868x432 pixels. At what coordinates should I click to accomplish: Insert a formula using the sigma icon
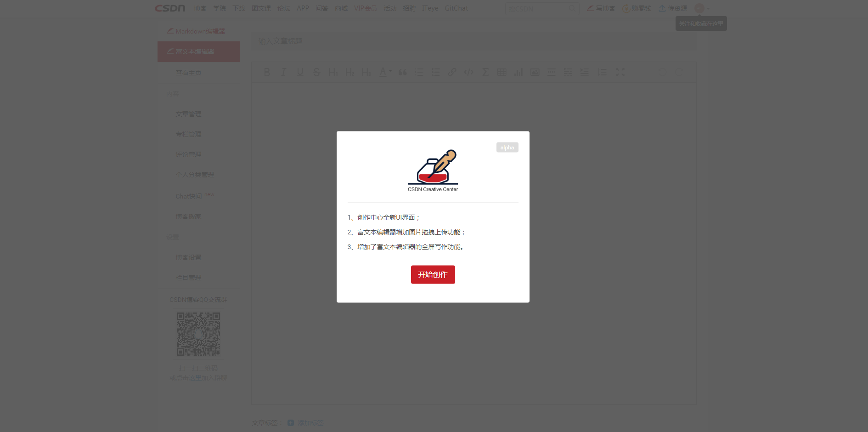[485, 72]
